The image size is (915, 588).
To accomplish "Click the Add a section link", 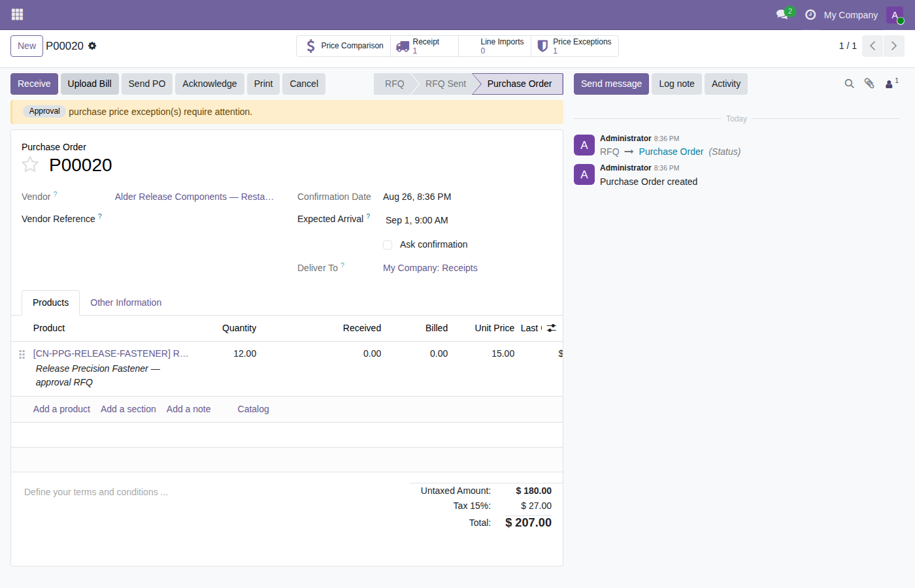I will point(128,409).
